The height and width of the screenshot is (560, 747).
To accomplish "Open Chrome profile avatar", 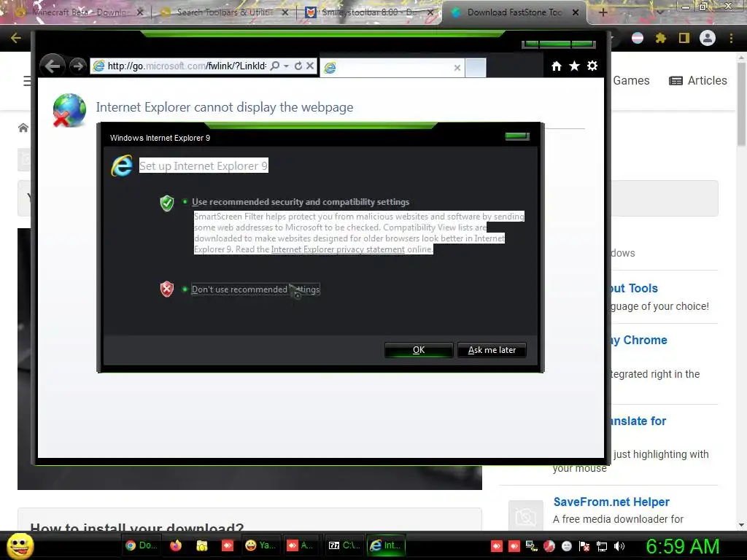I will coord(708,38).
